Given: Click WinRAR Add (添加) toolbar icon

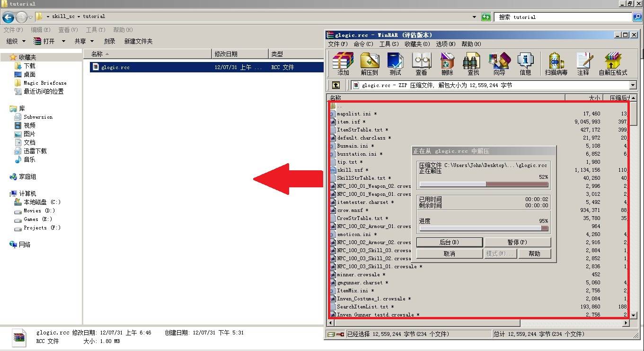Looking at the screenshot, I should tap(343, 64).
